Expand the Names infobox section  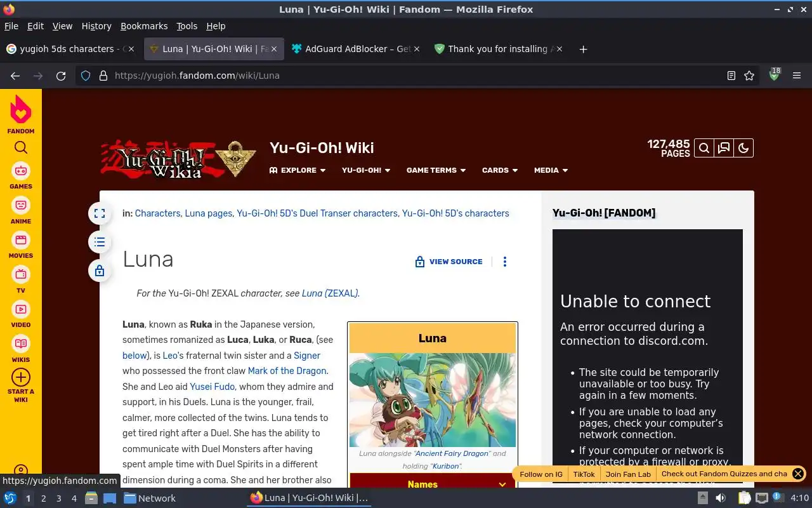433,484
